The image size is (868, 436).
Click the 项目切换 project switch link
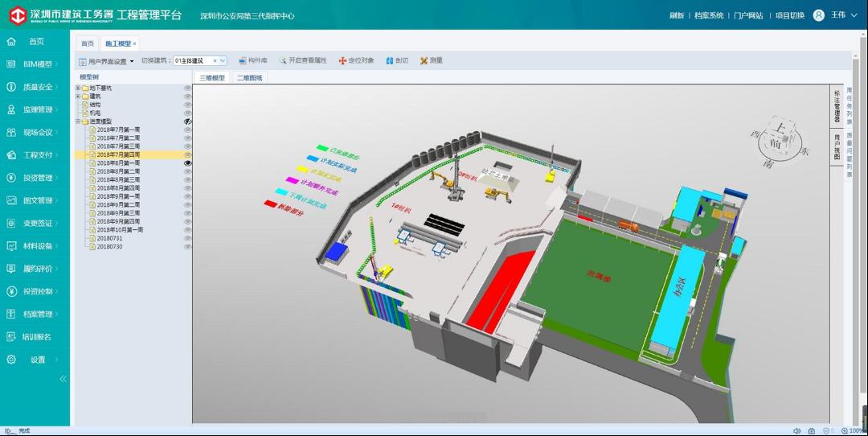789,15
